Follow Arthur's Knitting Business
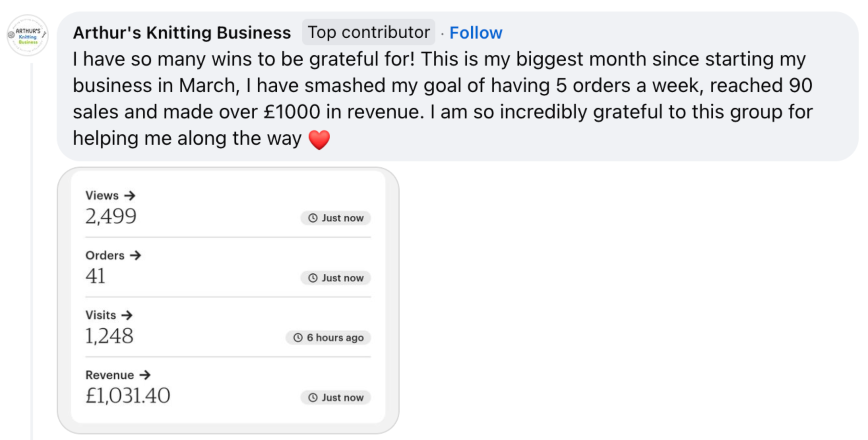The image size is (868, 440). click(x=475, y=33)
